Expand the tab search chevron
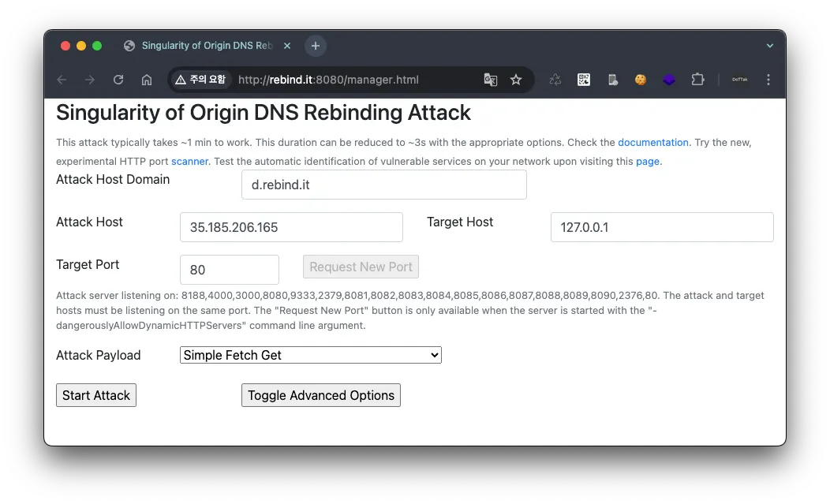This screenshot has height=504, width=830. click(x=770, y=46)
